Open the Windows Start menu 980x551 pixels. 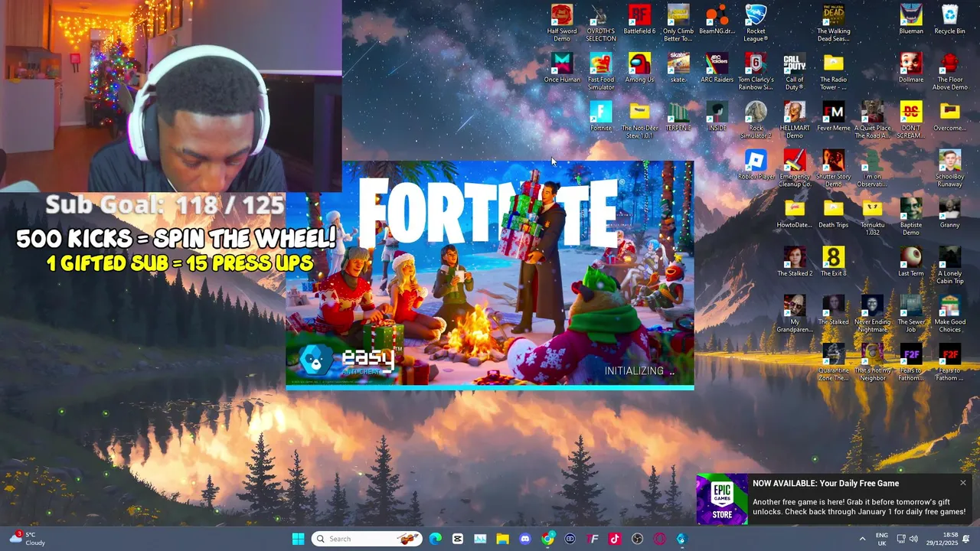pyautogui.click(x=298, y=539)
